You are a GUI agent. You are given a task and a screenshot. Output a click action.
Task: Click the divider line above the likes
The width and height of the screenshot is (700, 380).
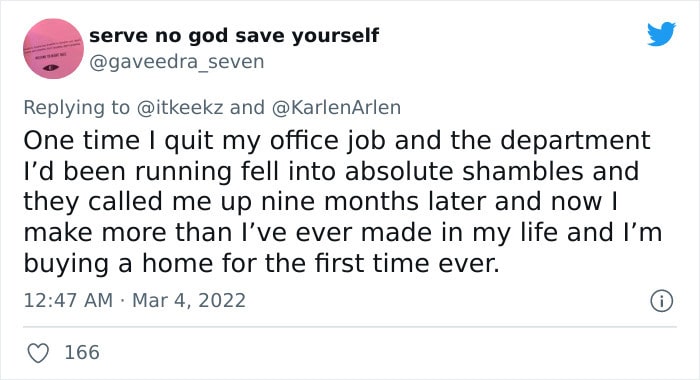(x=350, y=327)
